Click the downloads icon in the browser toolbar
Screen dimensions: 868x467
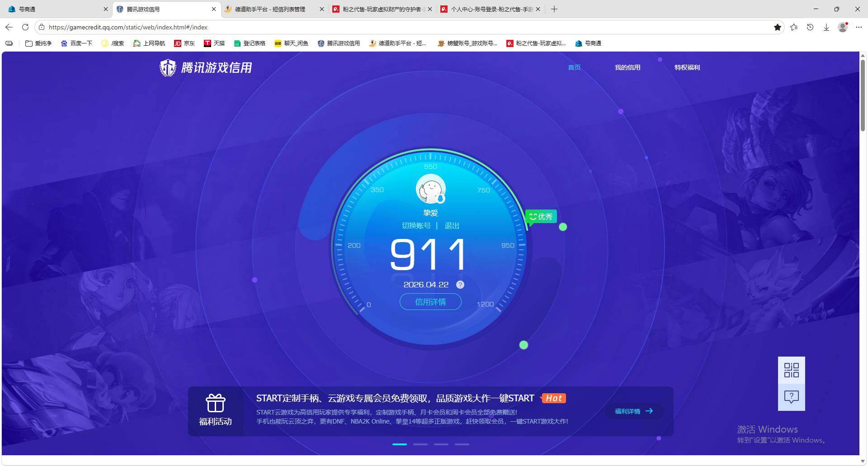pos(826,27)
